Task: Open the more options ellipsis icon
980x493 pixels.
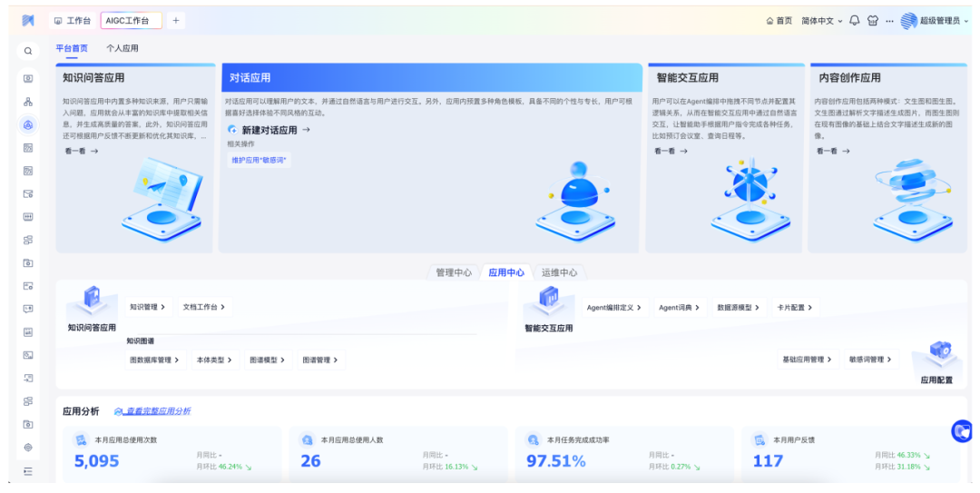Action: tap(889, 21)
